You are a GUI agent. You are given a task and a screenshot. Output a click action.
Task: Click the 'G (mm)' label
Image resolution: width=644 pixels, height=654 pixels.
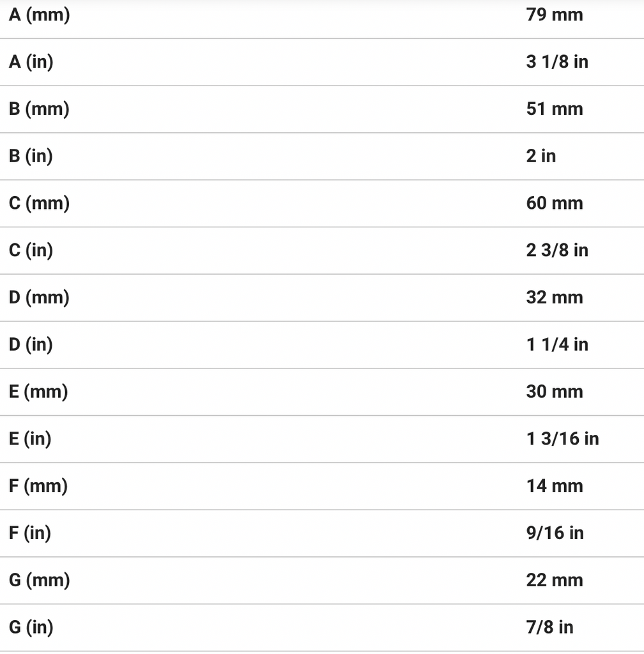40,581
